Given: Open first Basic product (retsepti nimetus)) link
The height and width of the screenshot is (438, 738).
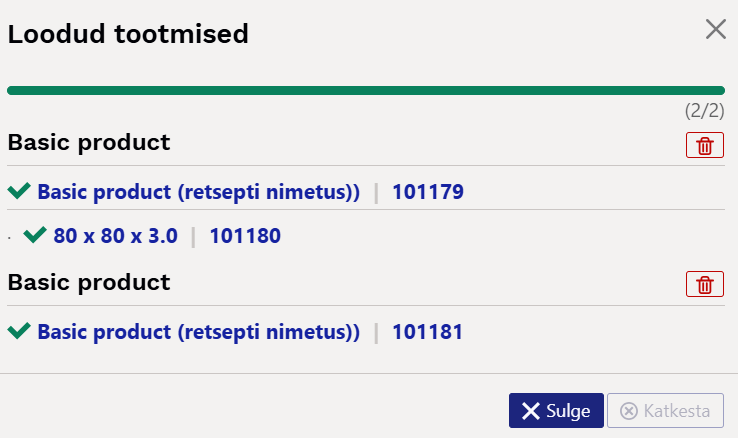Looking at the screenshot, I should pos(199,192).
